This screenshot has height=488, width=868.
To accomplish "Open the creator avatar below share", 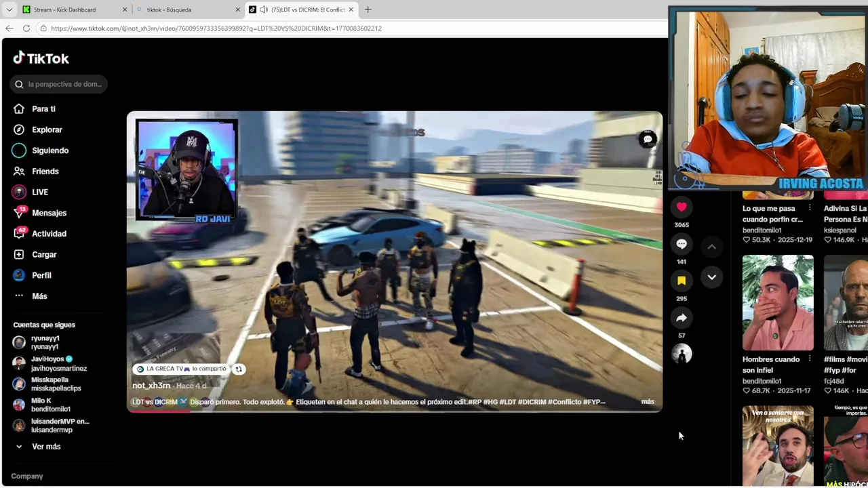I will click(x=682, y=354).
